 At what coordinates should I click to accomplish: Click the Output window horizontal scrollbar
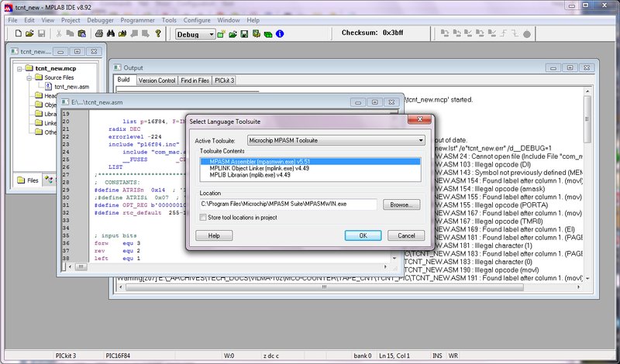tap(348, 287)
